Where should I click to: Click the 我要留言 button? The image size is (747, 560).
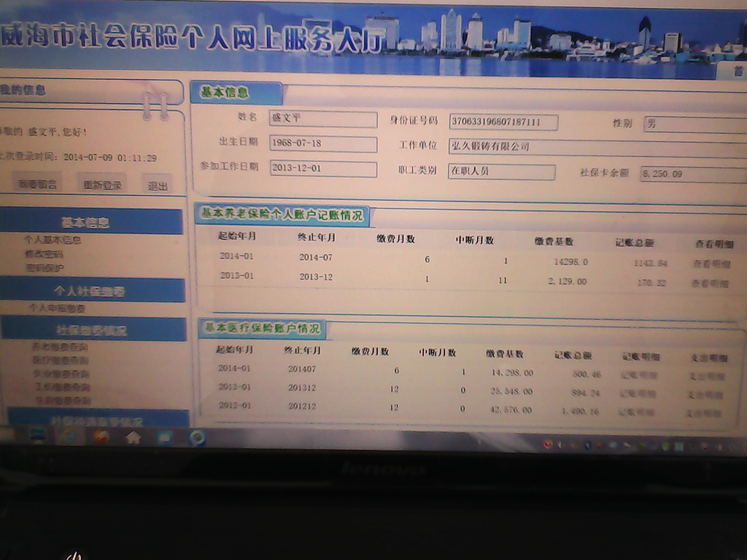click(x=38, y=184)
